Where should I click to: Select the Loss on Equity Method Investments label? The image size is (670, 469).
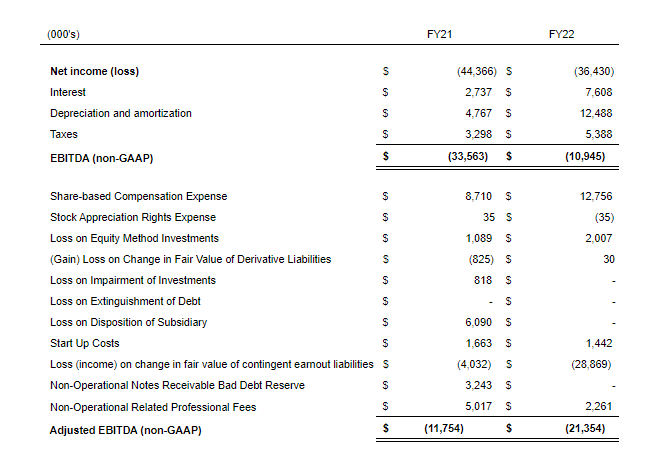pos(134,238)
